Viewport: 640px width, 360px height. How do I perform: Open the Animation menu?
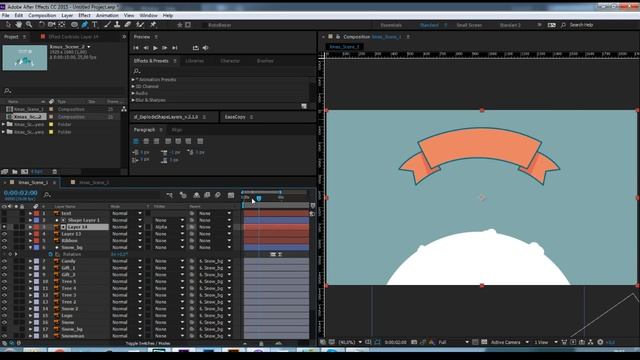107,16
